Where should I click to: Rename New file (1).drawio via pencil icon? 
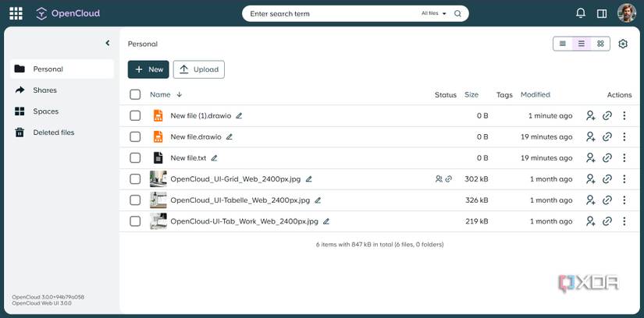point(239,116)
